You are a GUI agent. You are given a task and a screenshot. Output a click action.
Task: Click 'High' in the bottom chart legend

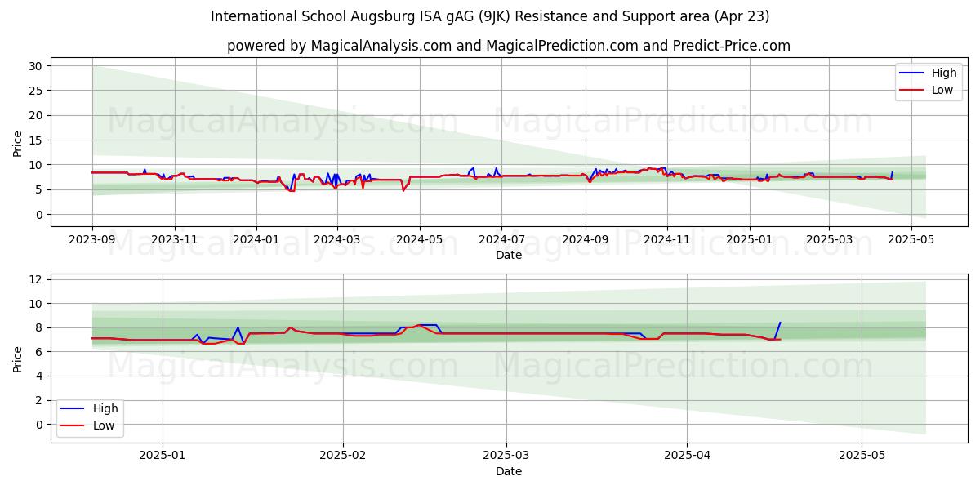(105, 408)
